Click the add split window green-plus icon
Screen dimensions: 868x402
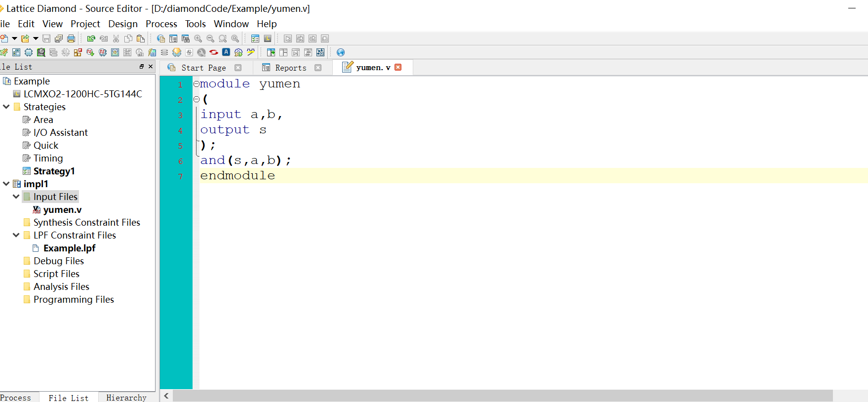point(271,52)
